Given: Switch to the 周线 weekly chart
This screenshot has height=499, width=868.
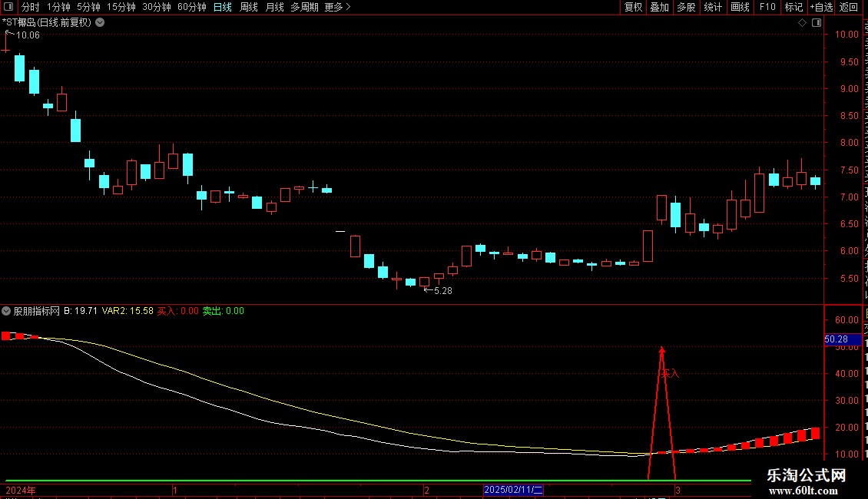Looking at the screenshot, I should [249, 7].
